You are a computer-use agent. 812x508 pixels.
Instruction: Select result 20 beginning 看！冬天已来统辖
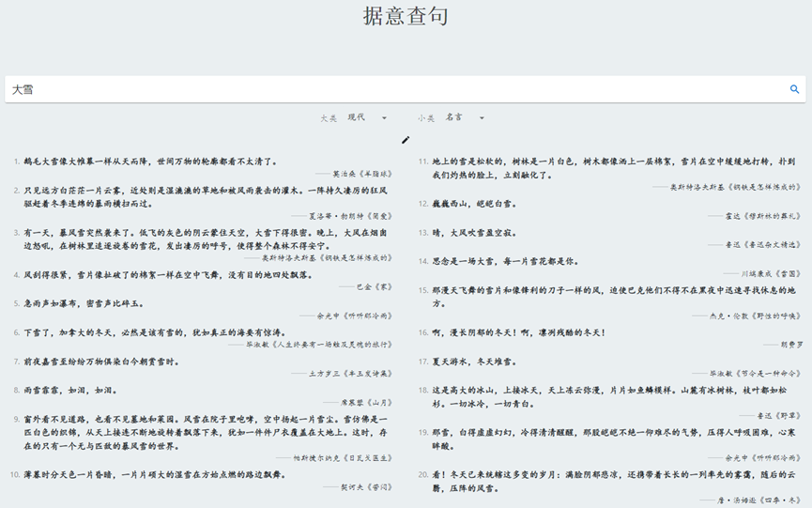click(614, 481)
